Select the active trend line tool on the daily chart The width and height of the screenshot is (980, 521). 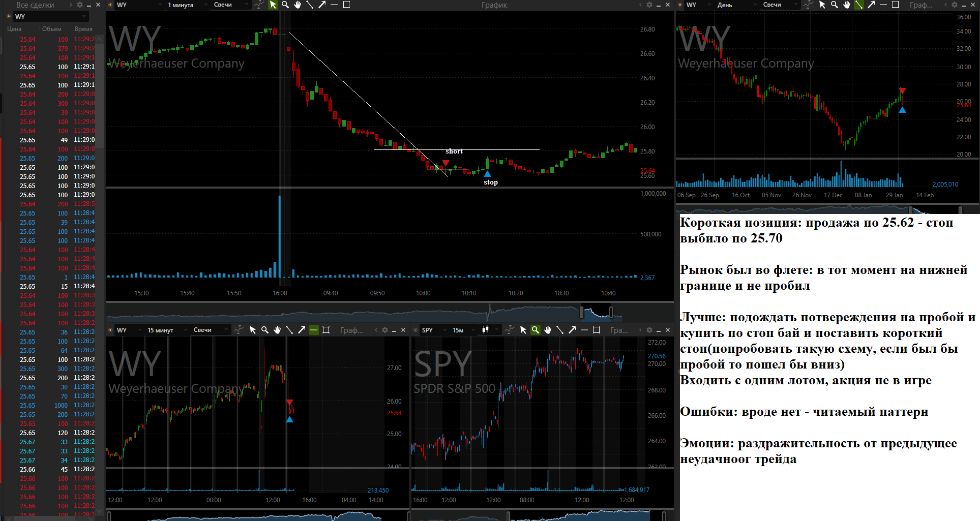859,5
